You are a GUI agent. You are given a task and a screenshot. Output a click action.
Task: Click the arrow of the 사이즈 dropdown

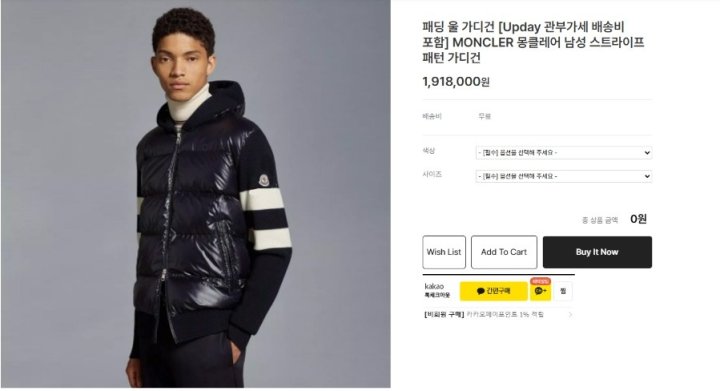coord(647,176)
